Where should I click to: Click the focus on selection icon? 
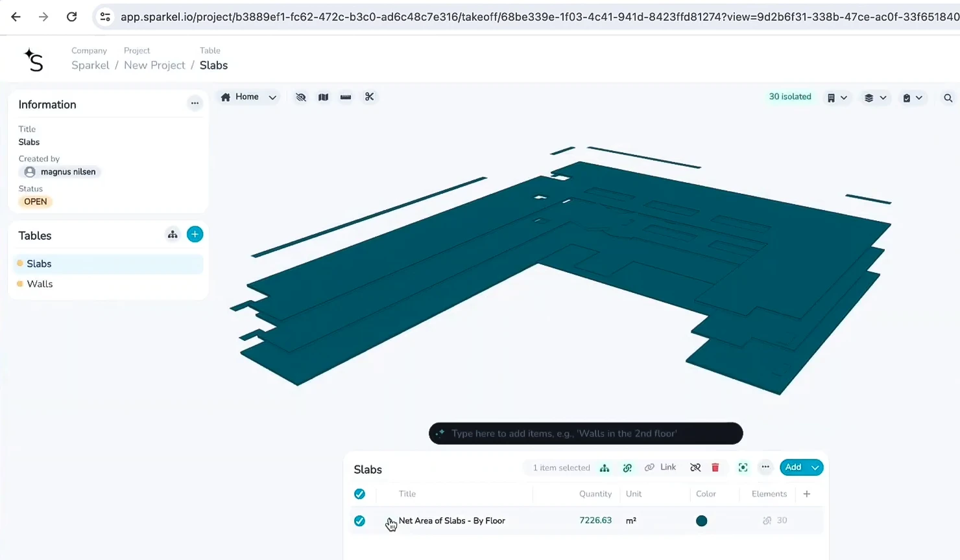[743, 467]
